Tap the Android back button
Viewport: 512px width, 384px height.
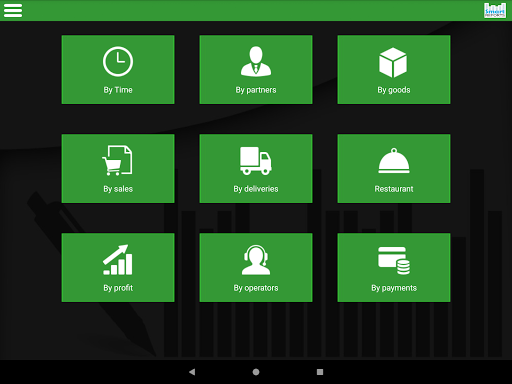point(192,372)
